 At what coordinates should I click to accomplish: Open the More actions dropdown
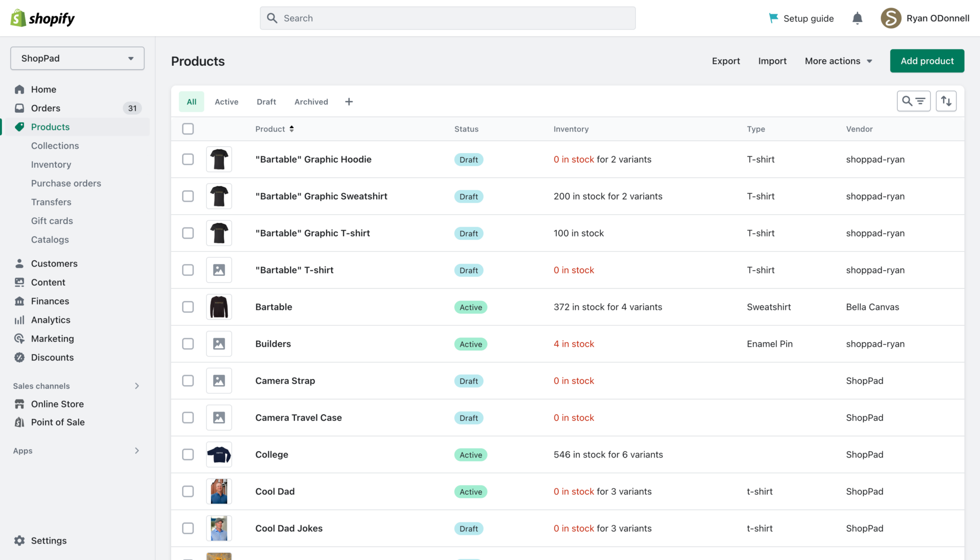tap(838, 61)
